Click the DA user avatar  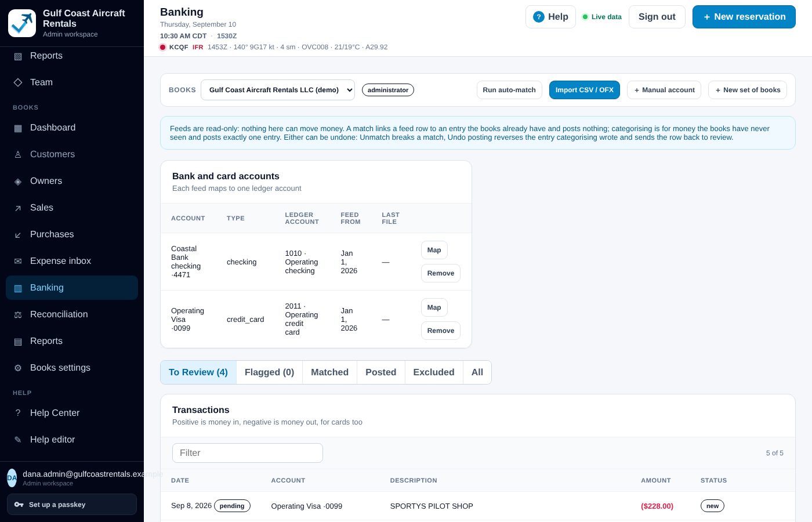(x=12, y=478)
